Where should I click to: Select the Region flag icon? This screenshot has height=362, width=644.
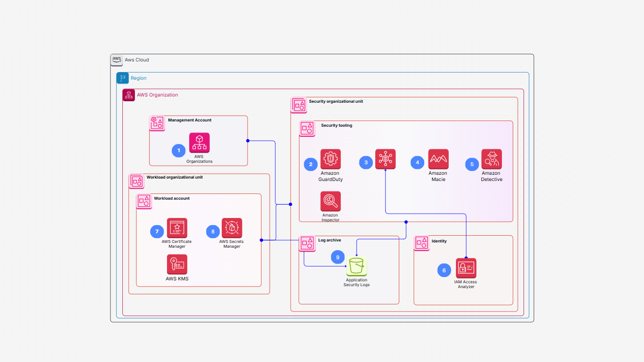click(123, 78)
